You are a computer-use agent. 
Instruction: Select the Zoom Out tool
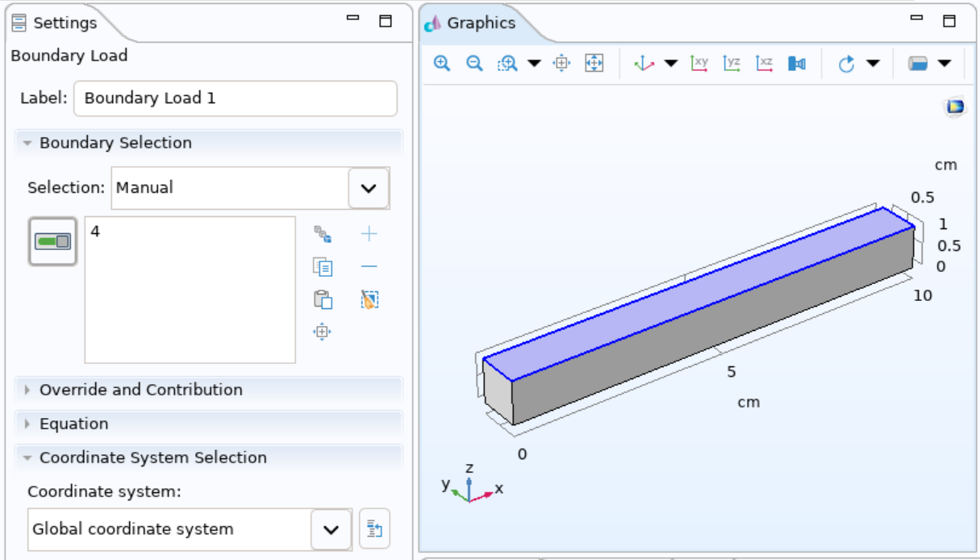(x=473, y=62)
